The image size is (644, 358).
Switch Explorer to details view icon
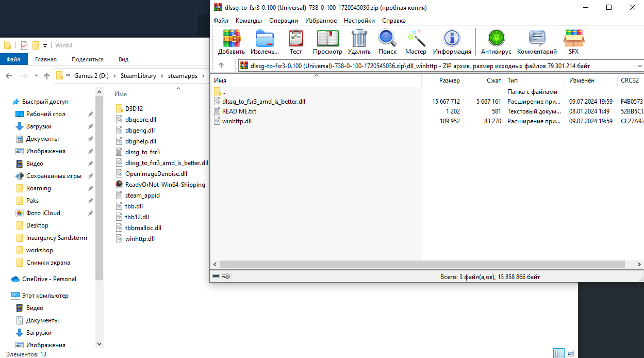coord(559,353)
